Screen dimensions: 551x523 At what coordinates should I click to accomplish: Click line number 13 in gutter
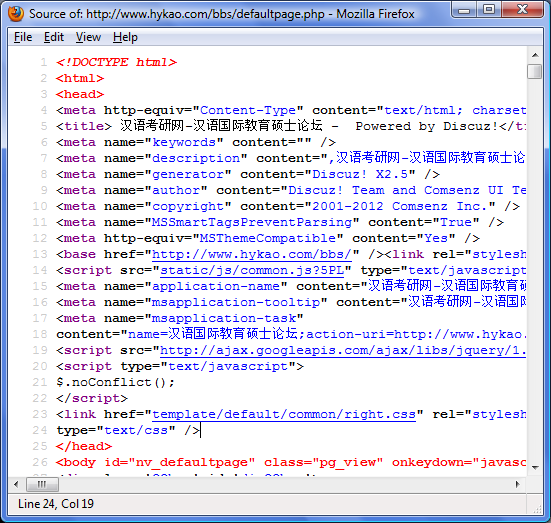40,254
